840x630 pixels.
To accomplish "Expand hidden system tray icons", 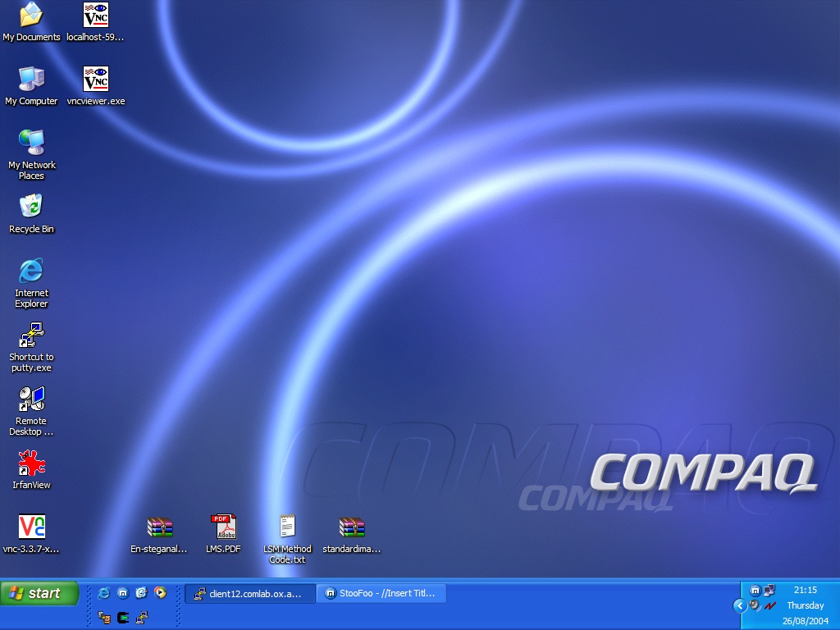I will [x=739, y=605].
